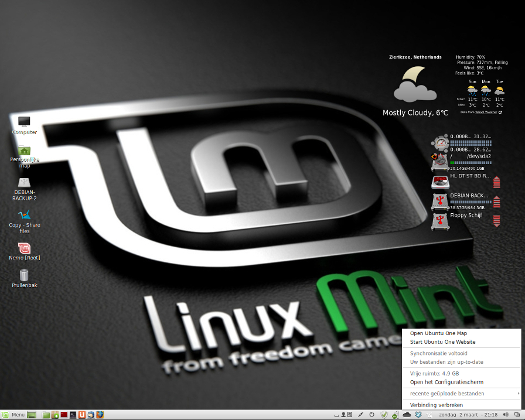525x420 pixels.
Task: Click the Zierikzee, Netherlands location label
Action: point(415,57)
